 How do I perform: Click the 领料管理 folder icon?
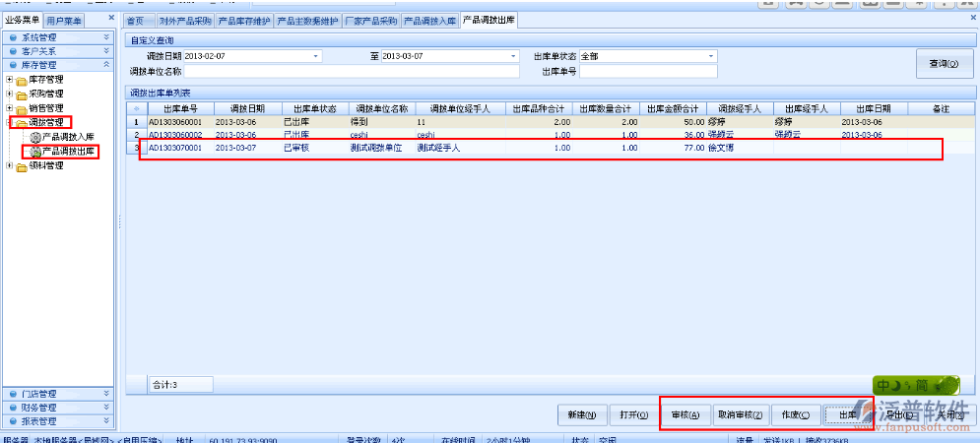(x=22, y=166)
